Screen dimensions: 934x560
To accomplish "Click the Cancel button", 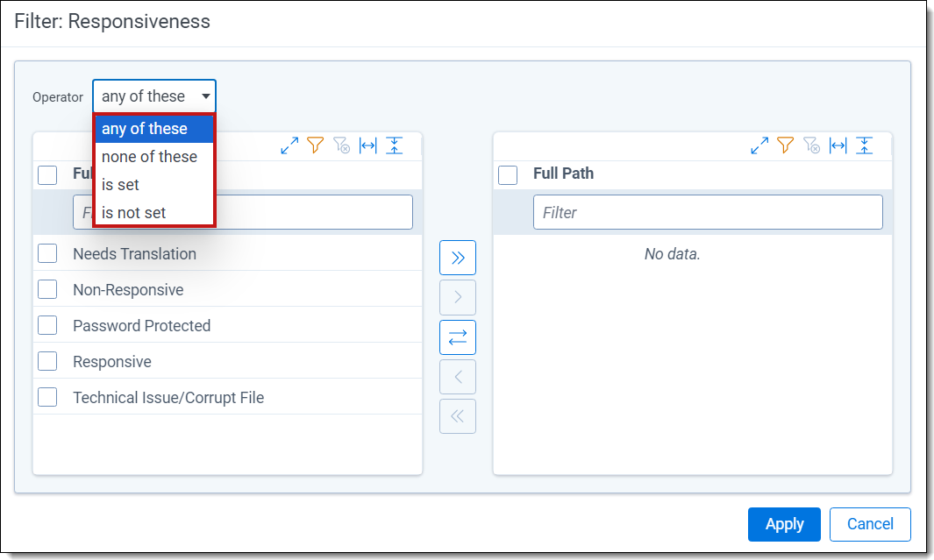I will point(870,524).
